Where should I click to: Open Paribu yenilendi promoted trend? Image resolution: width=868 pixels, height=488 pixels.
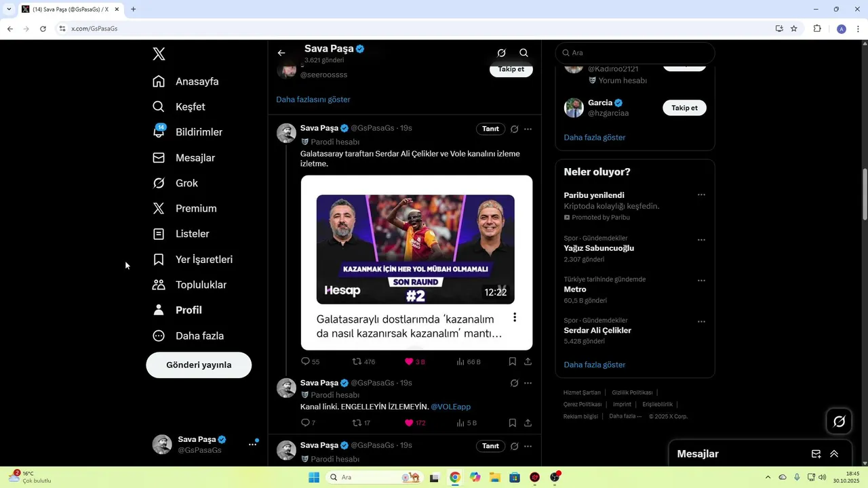(594, 195)
